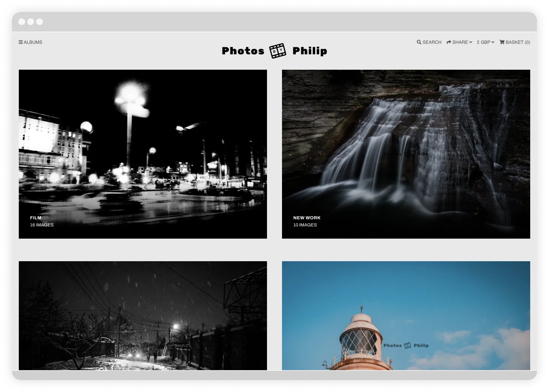Open the Albums hamburger menu icon
This screenshot has height=392, width=549.
click(x=21, y=42)
